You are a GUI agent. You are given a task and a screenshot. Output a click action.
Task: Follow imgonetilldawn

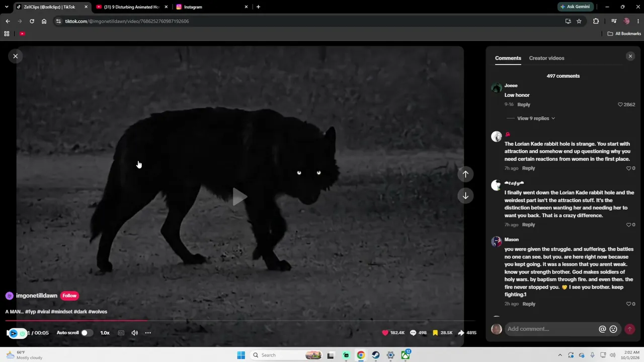coord(69,296)
